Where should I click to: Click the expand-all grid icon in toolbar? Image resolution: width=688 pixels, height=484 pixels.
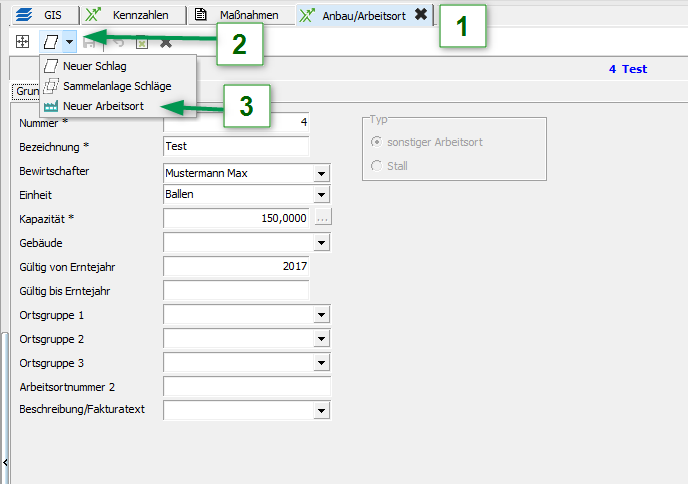point(21,42)
